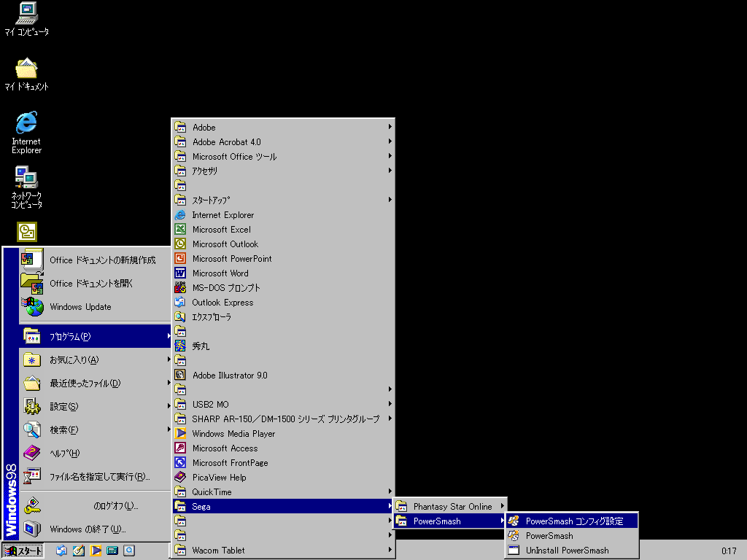Click the Show Desktop quick launch icon
747x560 pixels.
coord(79,551)
